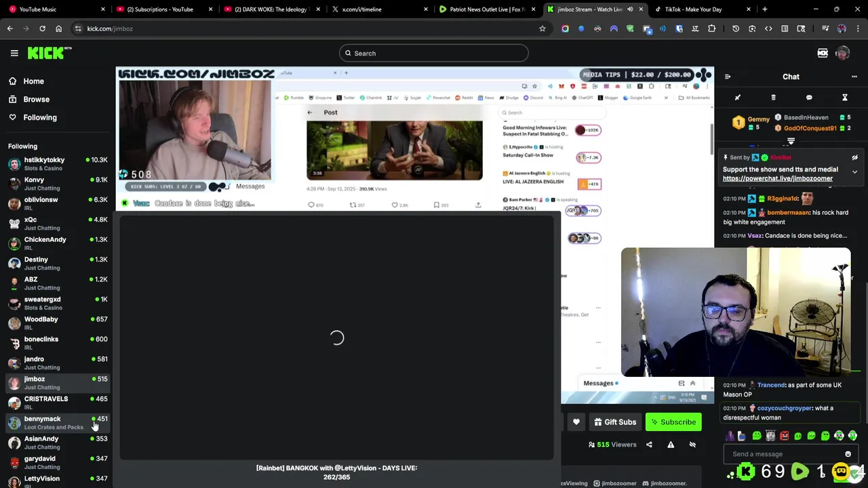Click GodOfConquest91 in leaderboard
Screen dimensions: 868x488
[x=810, y=128]
